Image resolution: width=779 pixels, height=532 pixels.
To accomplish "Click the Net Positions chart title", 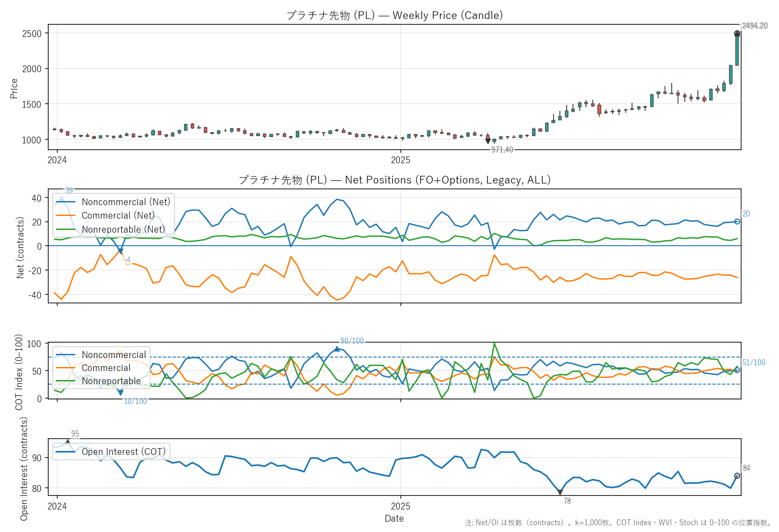I will click(394, 180).
